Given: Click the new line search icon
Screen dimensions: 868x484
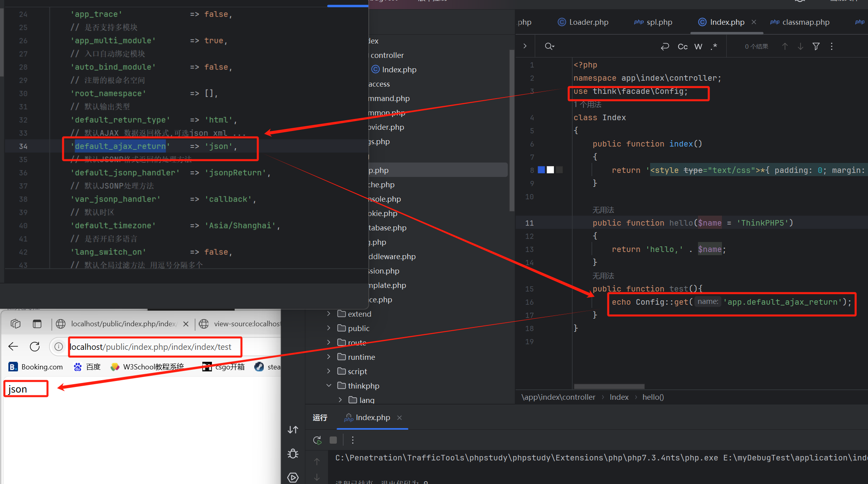Looking at the screenshot, I should pyautogui.click(x=665, y=47).
